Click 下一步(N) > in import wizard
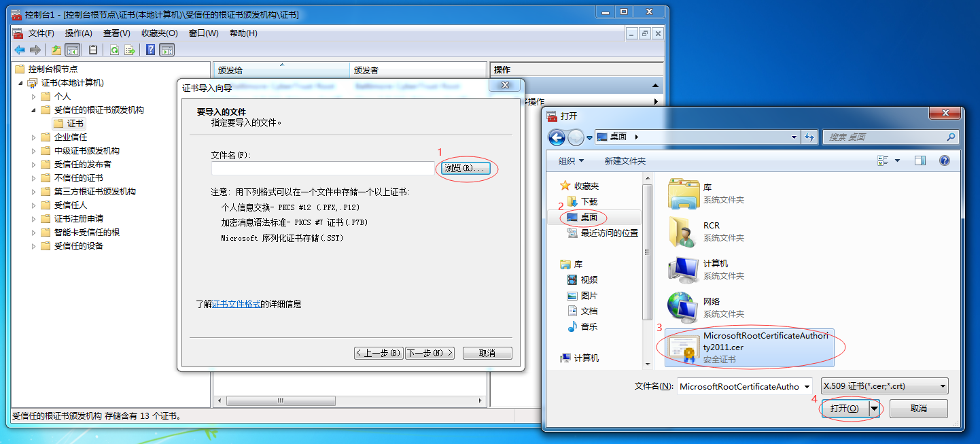This screenshot has height=444, width=980. coord(429,354)
